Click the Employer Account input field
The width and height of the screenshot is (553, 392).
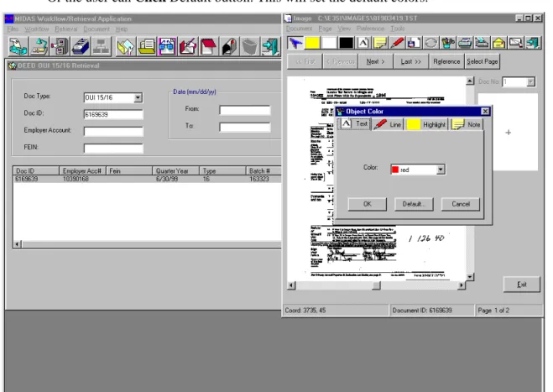[113, 131]
